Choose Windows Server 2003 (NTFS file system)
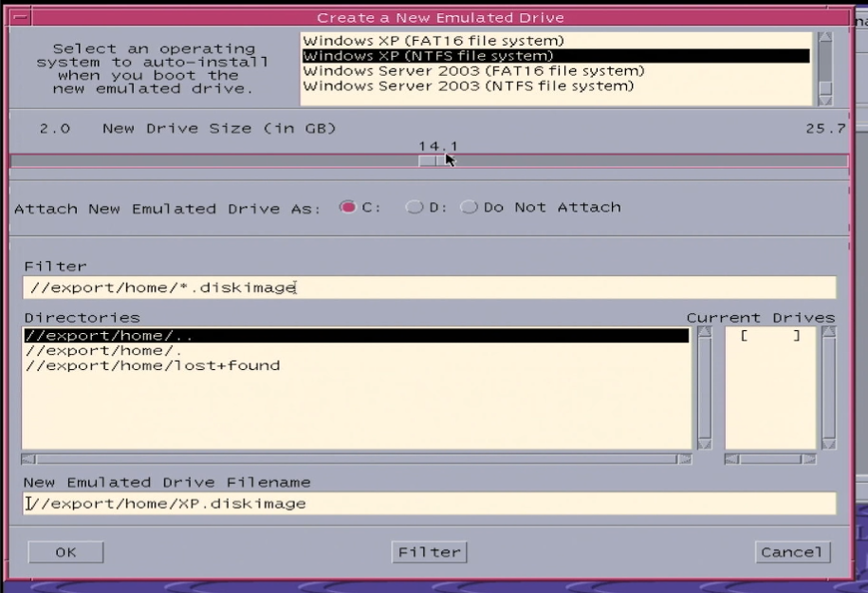 556,85
